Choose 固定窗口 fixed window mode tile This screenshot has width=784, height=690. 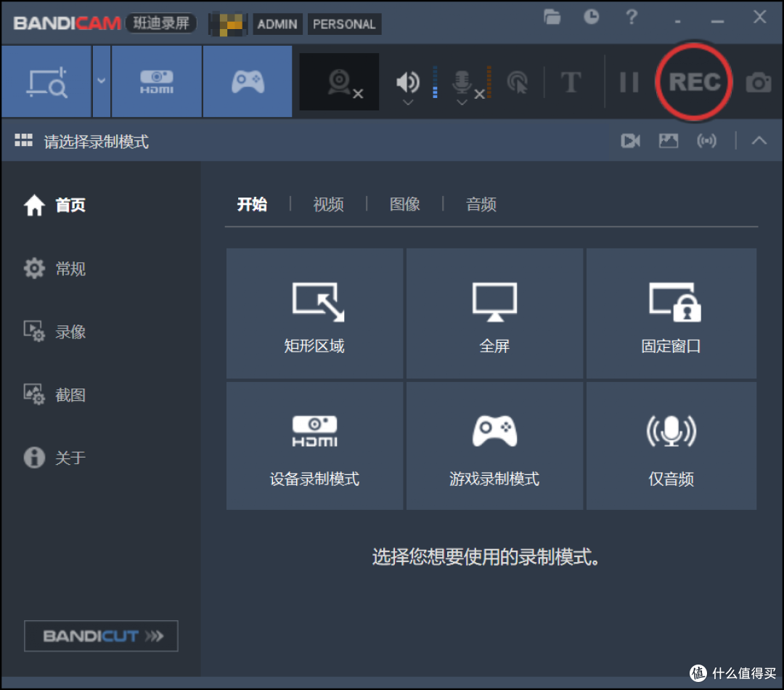[671, 313]
